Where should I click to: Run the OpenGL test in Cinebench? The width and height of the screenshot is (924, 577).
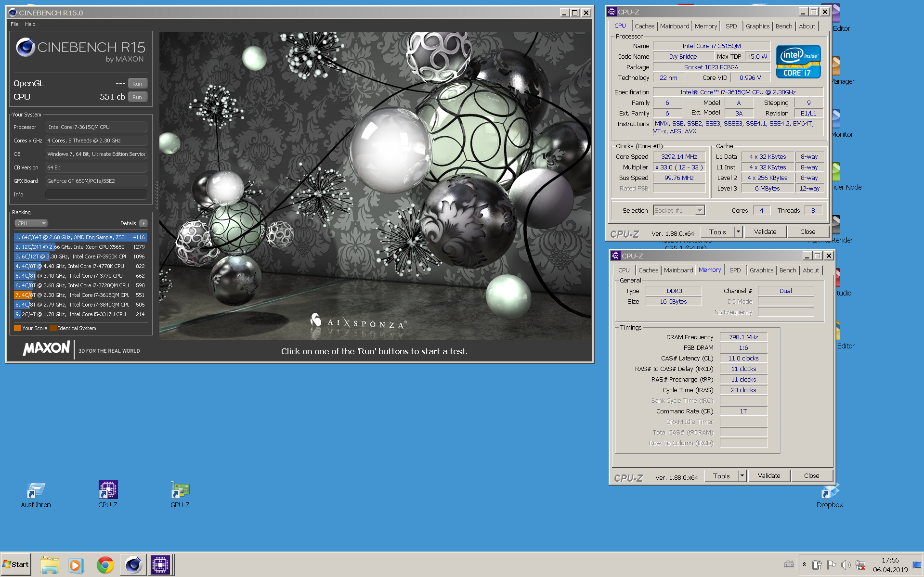137,84
